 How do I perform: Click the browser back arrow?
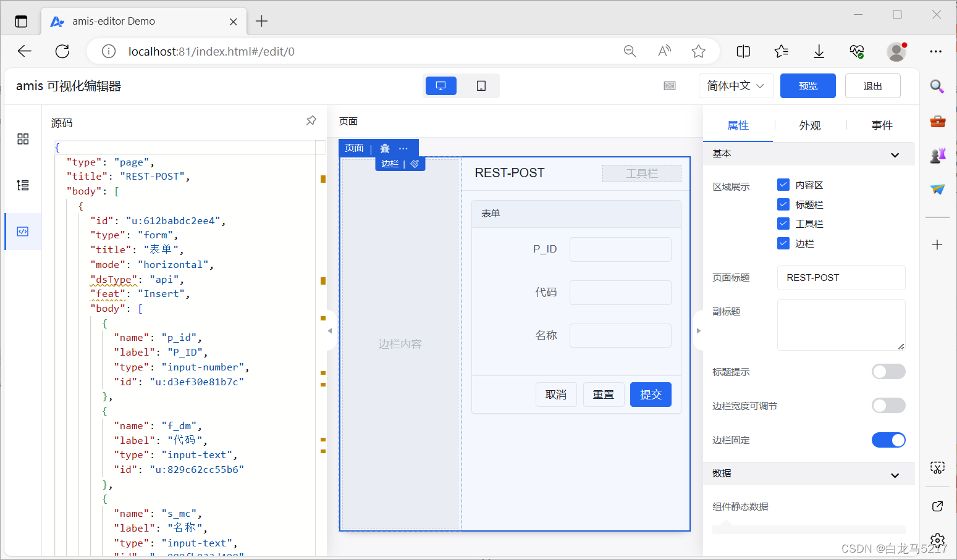25,51
